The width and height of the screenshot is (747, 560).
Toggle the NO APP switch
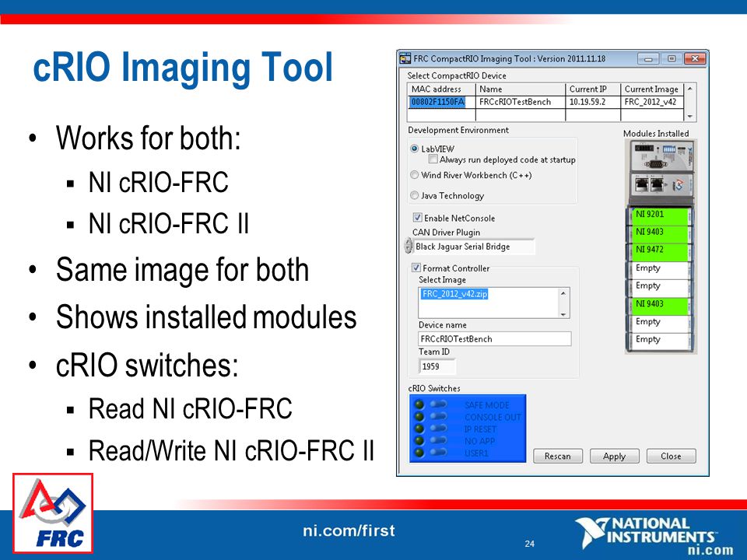pos(438,440)
